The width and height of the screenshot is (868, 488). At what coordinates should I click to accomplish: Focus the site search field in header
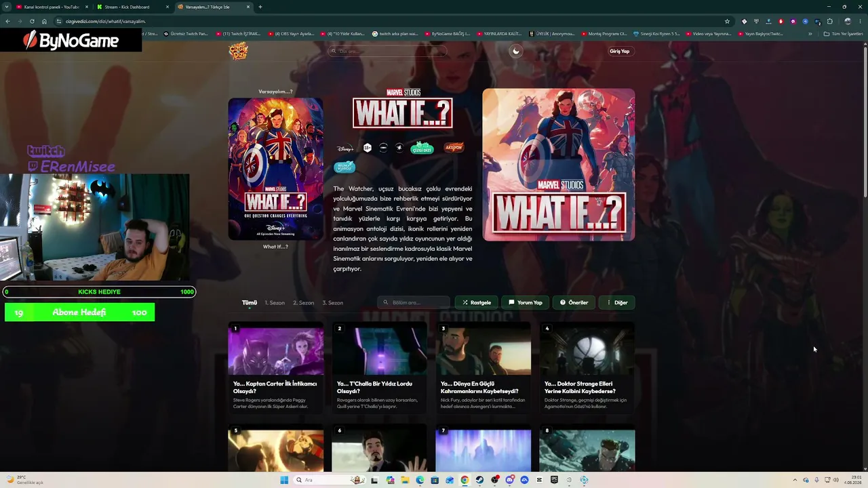(387, 52)
